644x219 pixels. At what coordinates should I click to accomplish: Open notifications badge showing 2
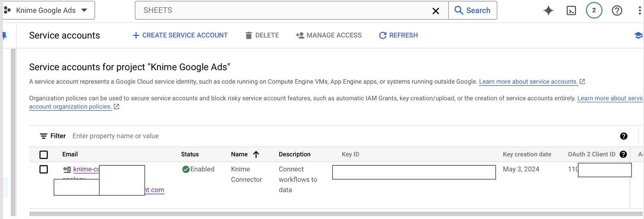[594, 10]
